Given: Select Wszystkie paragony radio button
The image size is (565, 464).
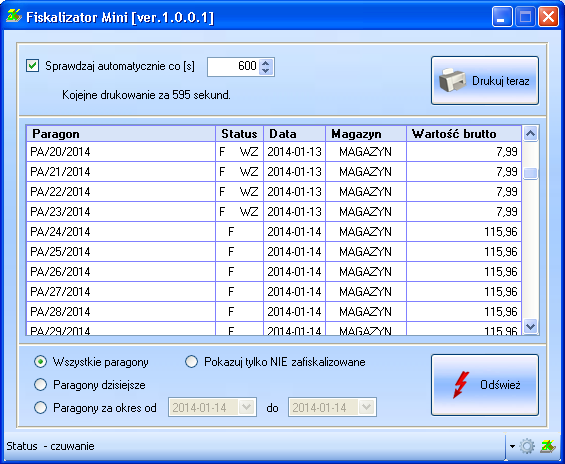Looking at the screenshot, I should [40, 362].
